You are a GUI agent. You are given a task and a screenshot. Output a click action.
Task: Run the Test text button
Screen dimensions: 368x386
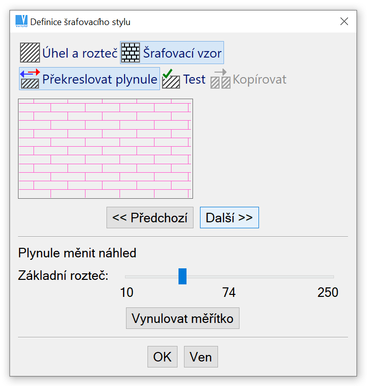coord(194,79)
